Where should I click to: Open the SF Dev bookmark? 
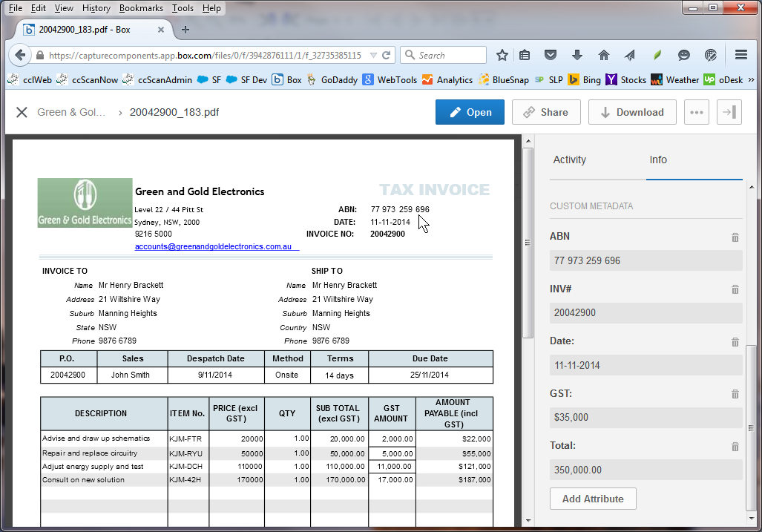pos(247,79)
